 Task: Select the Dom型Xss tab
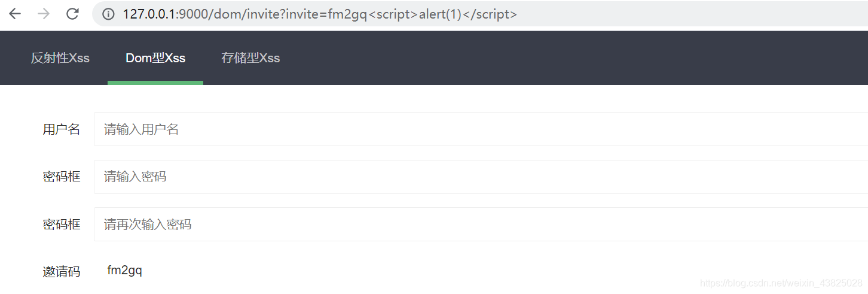click(155, 58)
